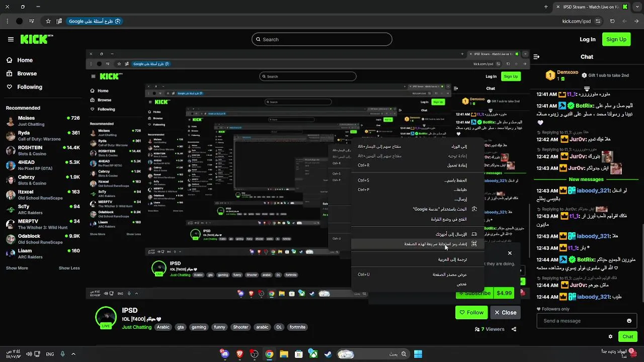Viewport: 644px width, 362px height.
Task: Open site information tune icon beside URL
Action: pos(598,21)
